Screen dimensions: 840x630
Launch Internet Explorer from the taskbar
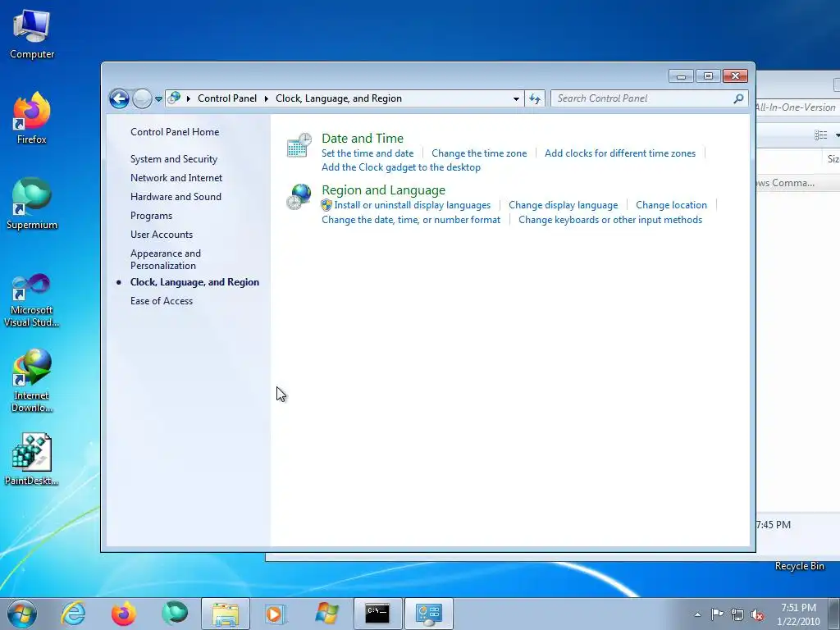coord(73,614)
